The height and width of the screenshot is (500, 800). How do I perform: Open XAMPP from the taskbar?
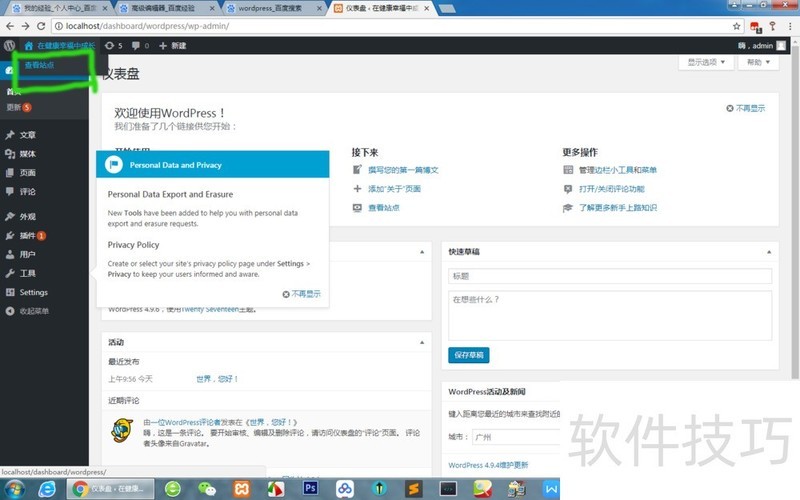(242, 489)
